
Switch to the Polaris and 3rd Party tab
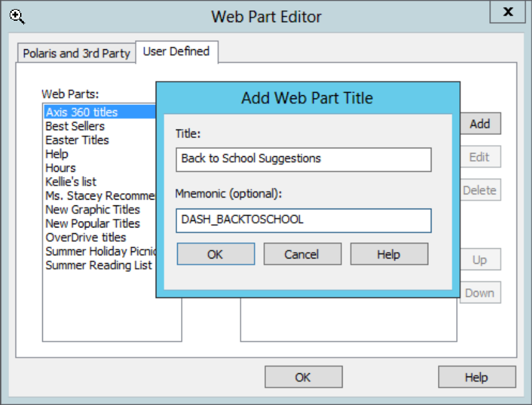(x=77, y=53)
